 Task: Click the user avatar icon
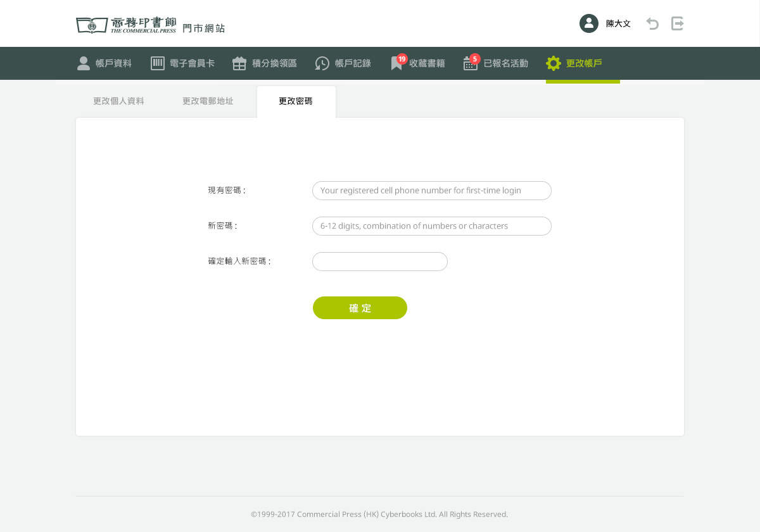coord(589,23)
